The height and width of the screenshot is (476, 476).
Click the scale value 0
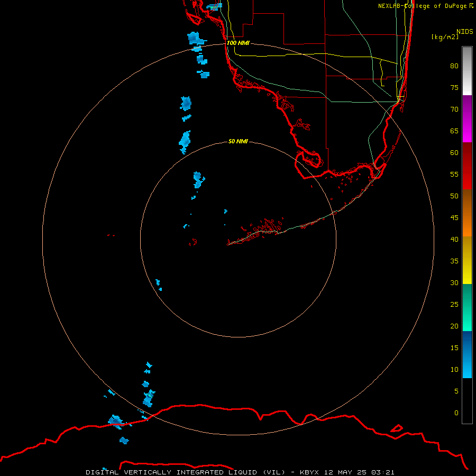tap(456, 413)
